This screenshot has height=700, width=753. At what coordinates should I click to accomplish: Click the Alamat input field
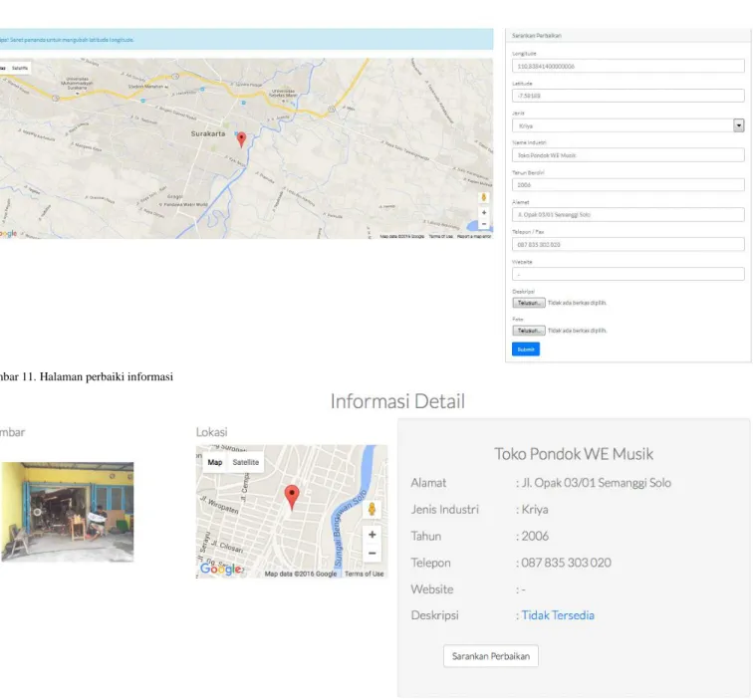(627, 215)
